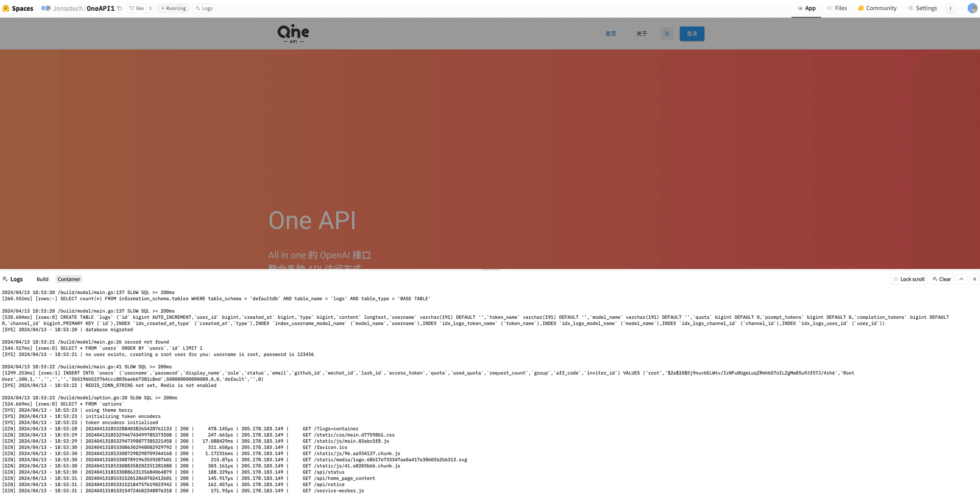
Task: Open the three-dot more options menu
Action: click(x=950, y=8)
